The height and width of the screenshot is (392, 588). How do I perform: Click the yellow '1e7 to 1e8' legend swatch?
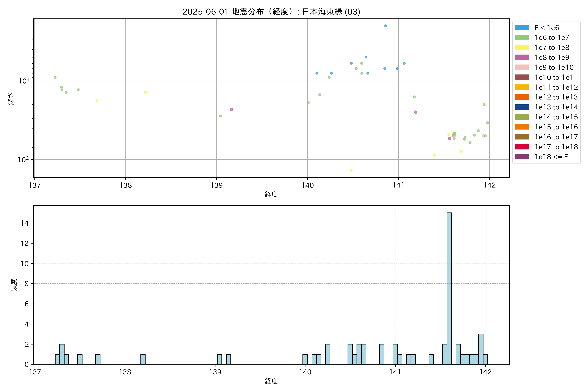522,48
